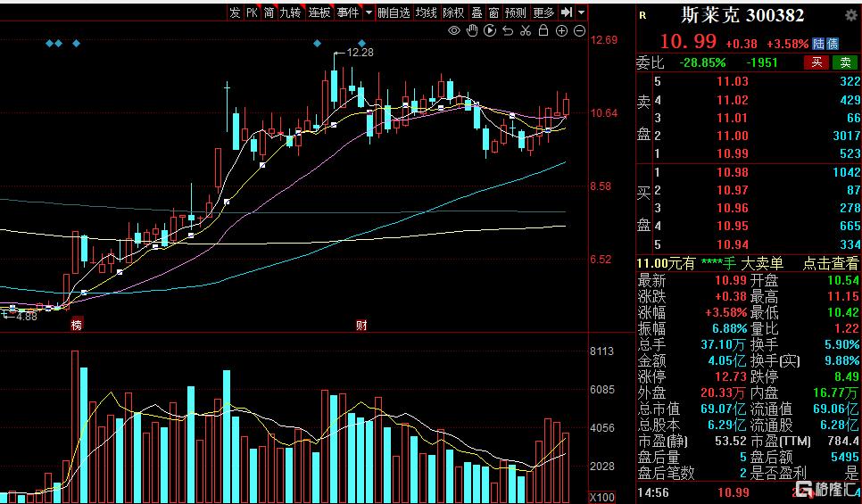Viewport: 862px width, 504px height.
Task: Click the 榜 marker on chart bottom
Action: [77, 325]
